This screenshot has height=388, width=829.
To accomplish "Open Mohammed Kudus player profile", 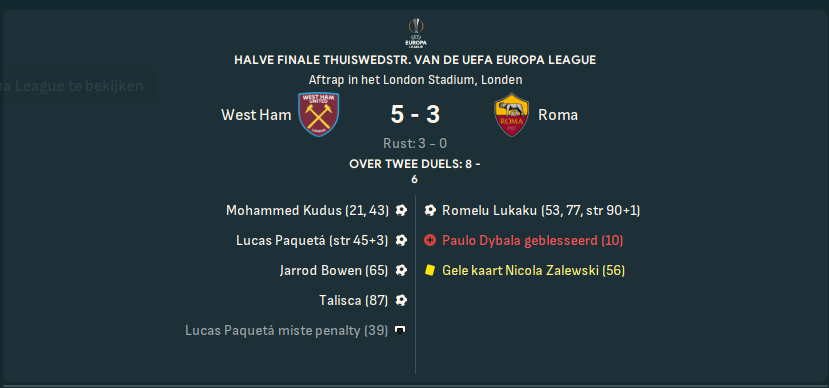I will (283, 210).
